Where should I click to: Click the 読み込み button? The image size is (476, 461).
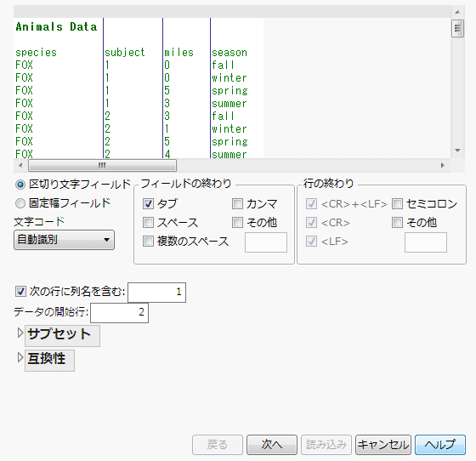326,445
